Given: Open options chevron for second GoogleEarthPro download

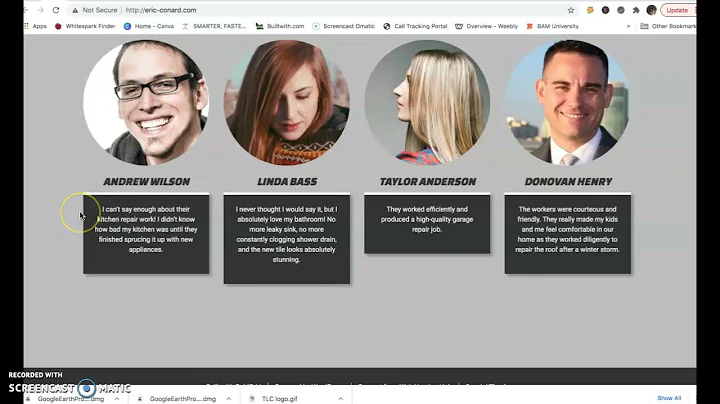Looking at the screenshot, I should pos(229,398).
